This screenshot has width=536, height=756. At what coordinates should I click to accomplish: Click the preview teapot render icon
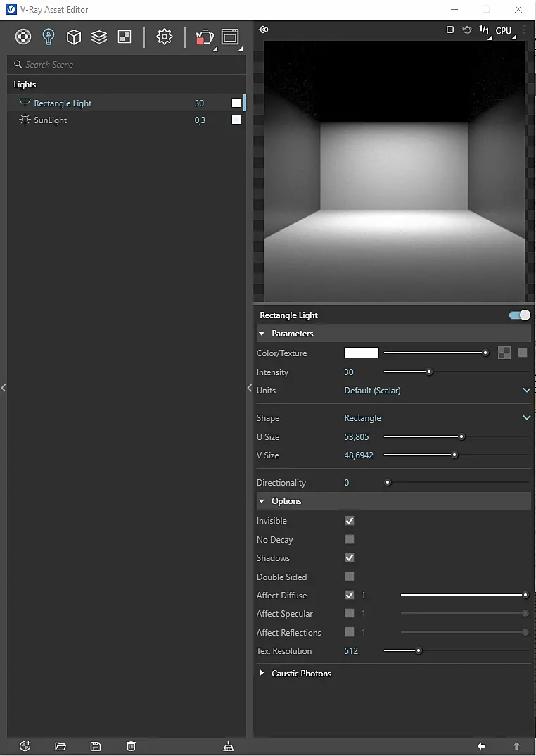click(x=466, y=30)
